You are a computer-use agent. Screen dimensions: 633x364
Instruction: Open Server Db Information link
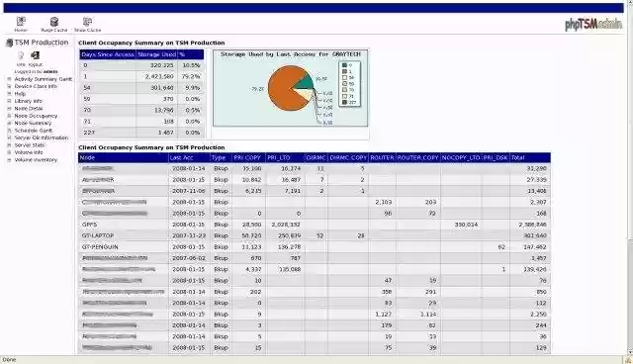42,137
